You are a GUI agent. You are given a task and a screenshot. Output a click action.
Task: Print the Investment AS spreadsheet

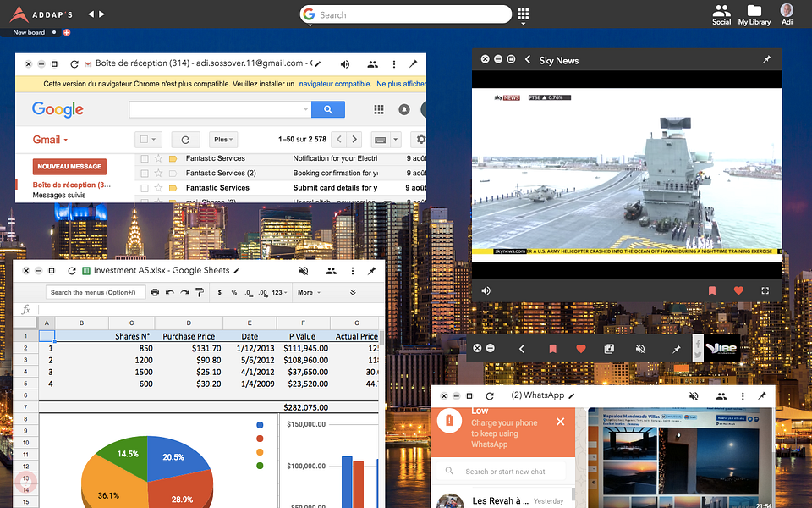[x=155, y=292]
